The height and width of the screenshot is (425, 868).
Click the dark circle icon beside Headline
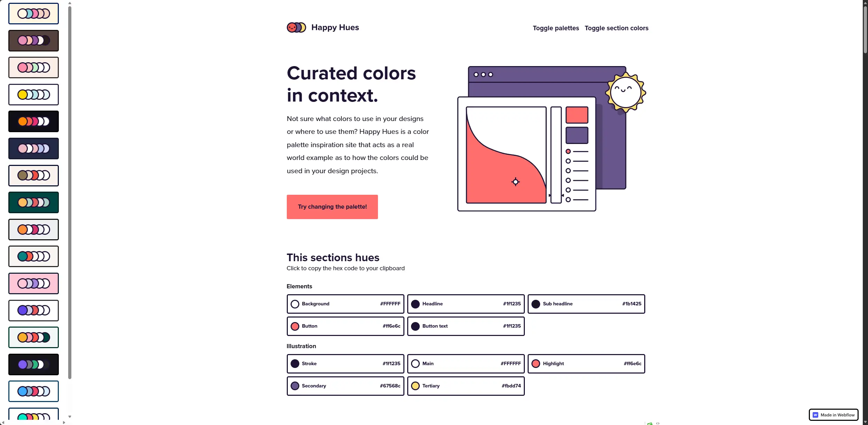tap(415, 304)
